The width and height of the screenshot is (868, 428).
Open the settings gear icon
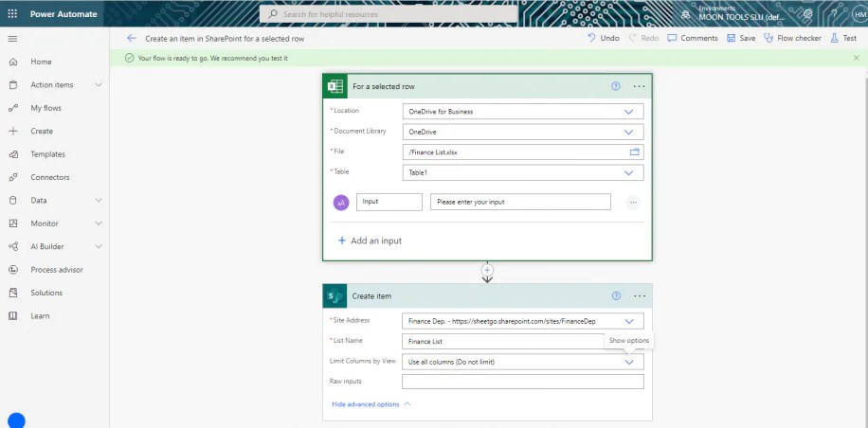pyautogui.click(x=807, y=14)
